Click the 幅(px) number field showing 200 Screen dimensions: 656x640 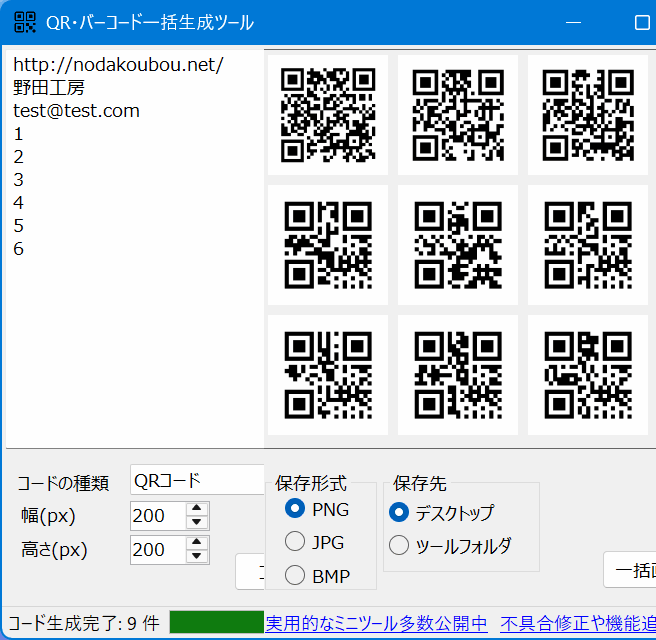coord(158,516)
